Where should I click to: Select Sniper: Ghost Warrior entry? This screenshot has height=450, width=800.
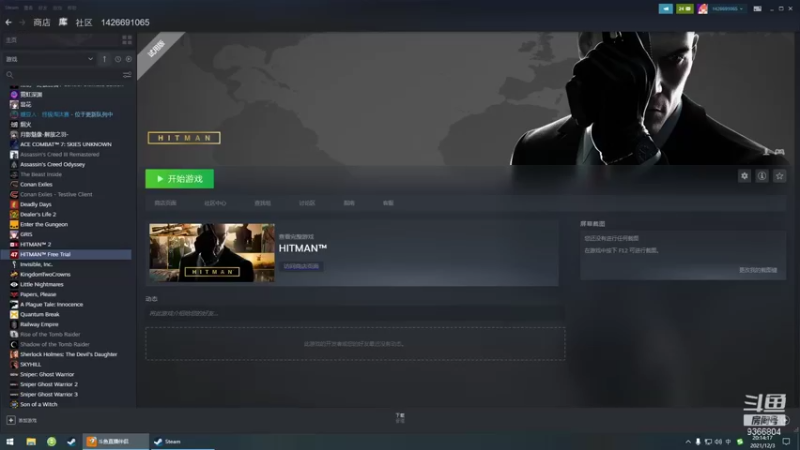click(x=47, y=374)
